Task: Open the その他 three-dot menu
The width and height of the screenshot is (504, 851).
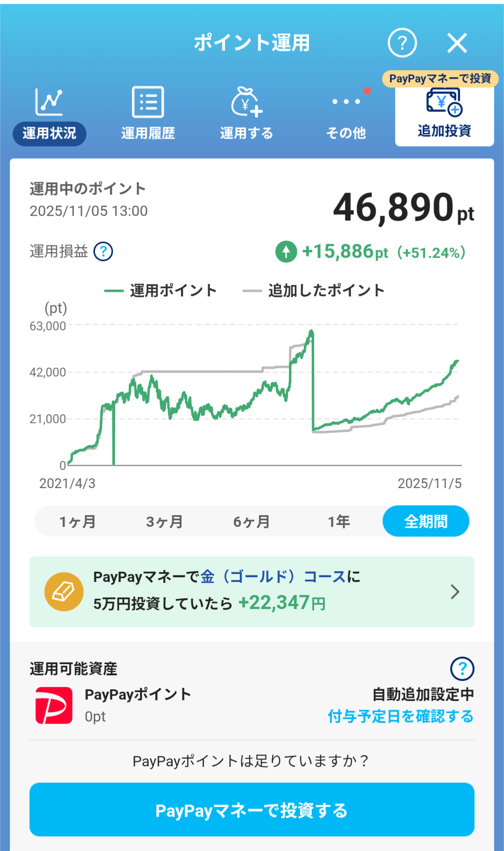Action: coord(346,102)
